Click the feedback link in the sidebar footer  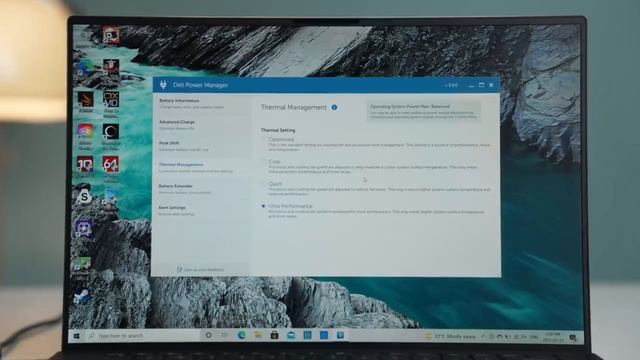coord(200,270)
